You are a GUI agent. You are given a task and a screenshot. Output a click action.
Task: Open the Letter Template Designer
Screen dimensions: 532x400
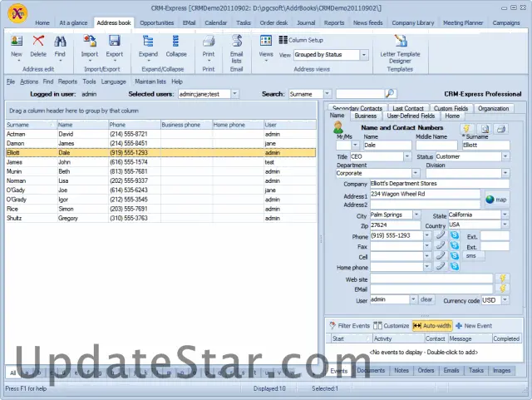[x=400, y=49]
